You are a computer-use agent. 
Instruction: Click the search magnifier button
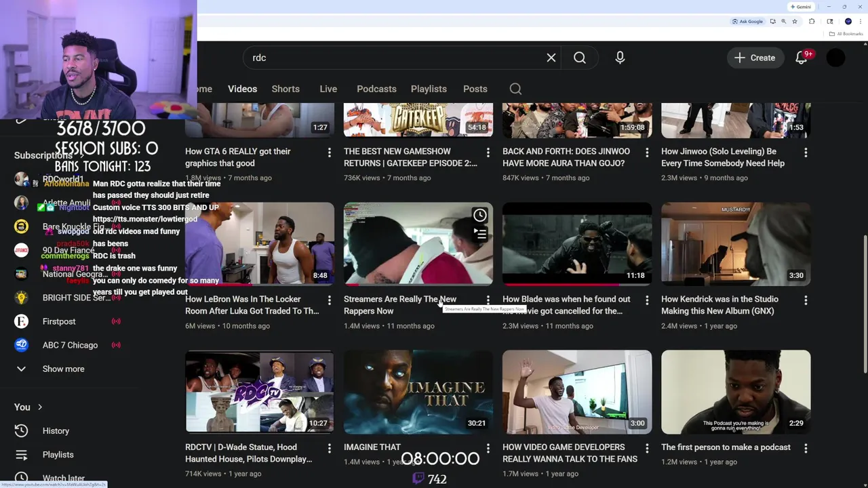[x=580, y=58]
